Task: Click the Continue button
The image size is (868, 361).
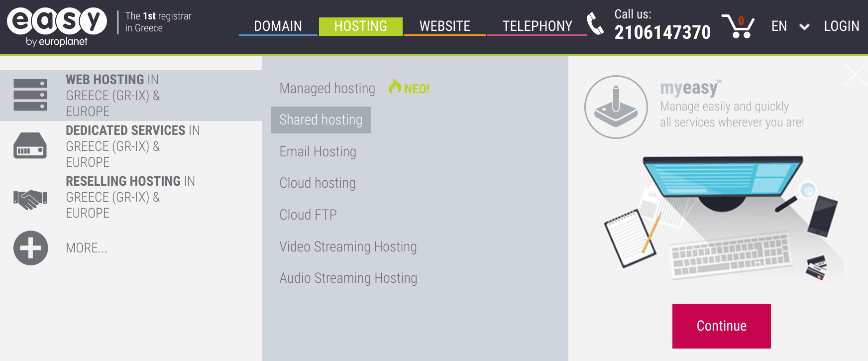Action: (x=722, y=326)
